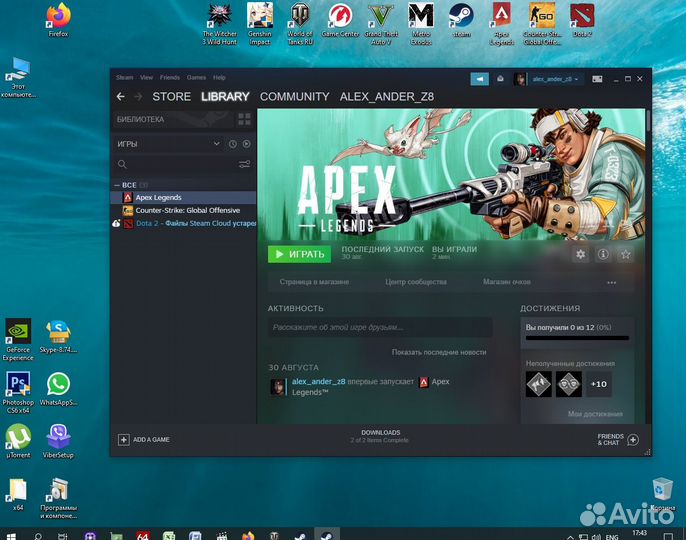Toggle ready-to-play filter icon
Screen dimensions: 686x540
point(247,144)
